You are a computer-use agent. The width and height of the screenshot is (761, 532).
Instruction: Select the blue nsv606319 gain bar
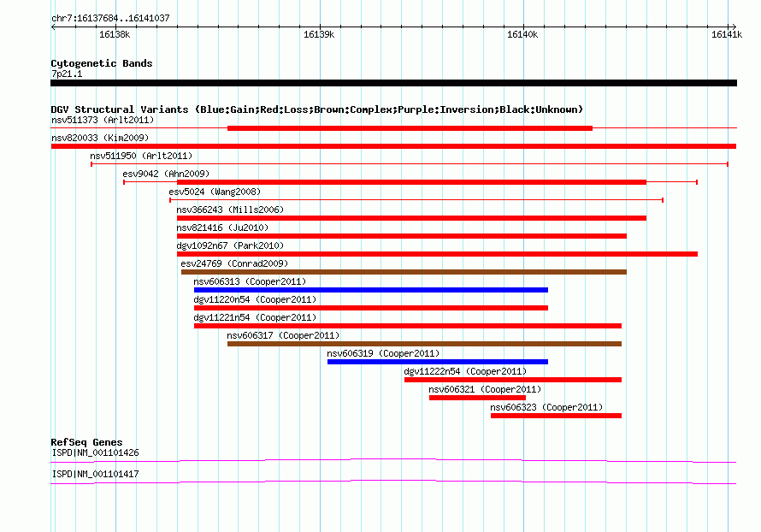(x=438, y=362)
